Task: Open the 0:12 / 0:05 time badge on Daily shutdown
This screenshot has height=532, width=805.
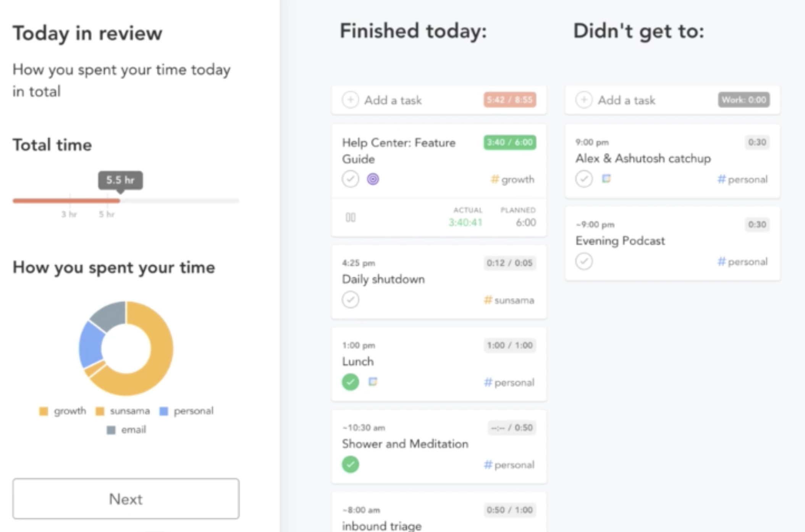Action: pos(509,263)
